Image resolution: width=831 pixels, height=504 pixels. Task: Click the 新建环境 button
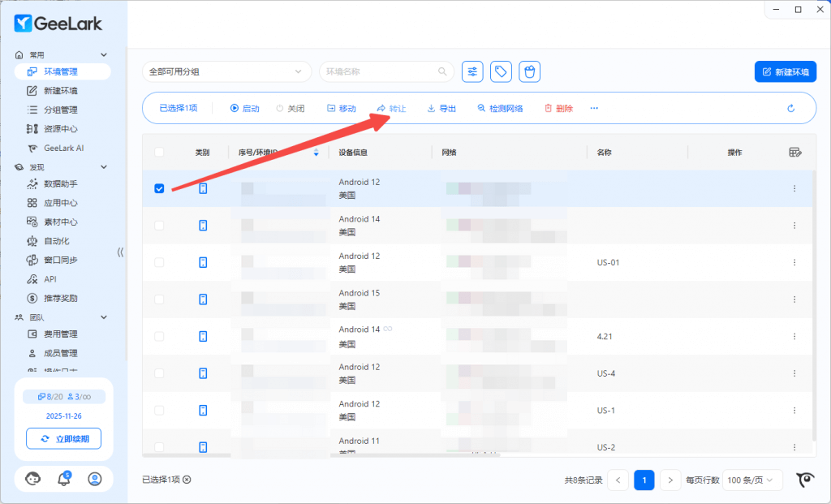[785, 71]
